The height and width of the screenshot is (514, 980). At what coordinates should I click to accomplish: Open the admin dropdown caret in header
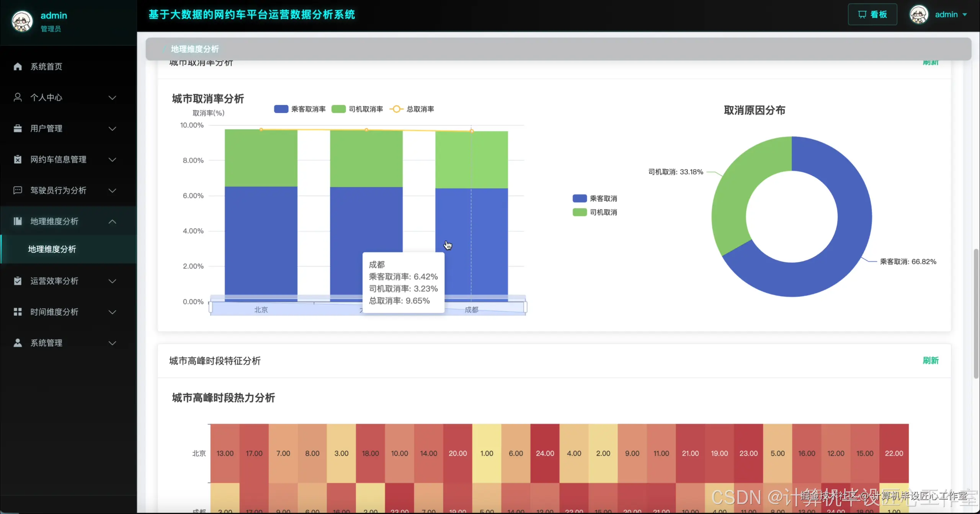pyautogui.click(x=965, y=15)
